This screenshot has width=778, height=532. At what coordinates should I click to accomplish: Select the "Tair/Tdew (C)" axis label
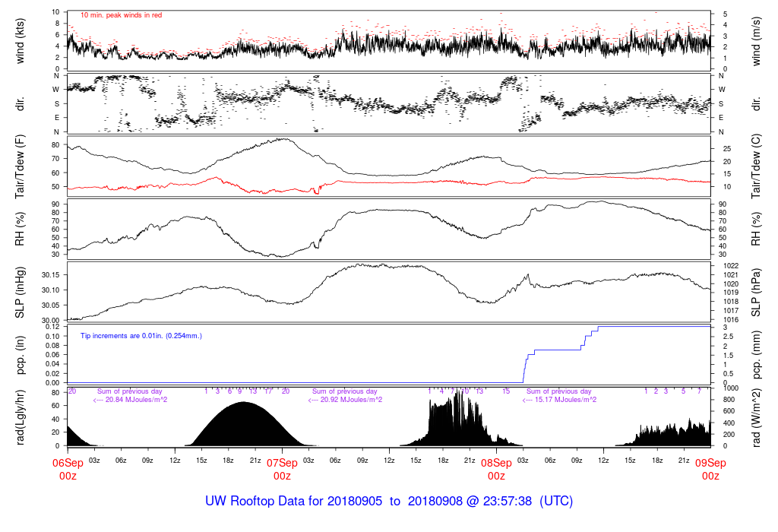(x=756, y=166)
